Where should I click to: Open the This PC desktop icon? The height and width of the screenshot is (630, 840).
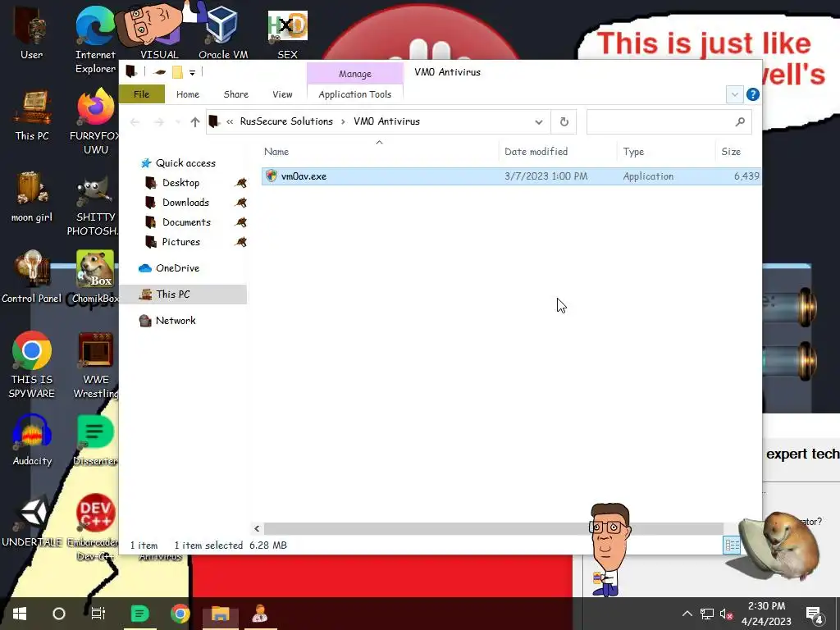(x=32, y=116)
